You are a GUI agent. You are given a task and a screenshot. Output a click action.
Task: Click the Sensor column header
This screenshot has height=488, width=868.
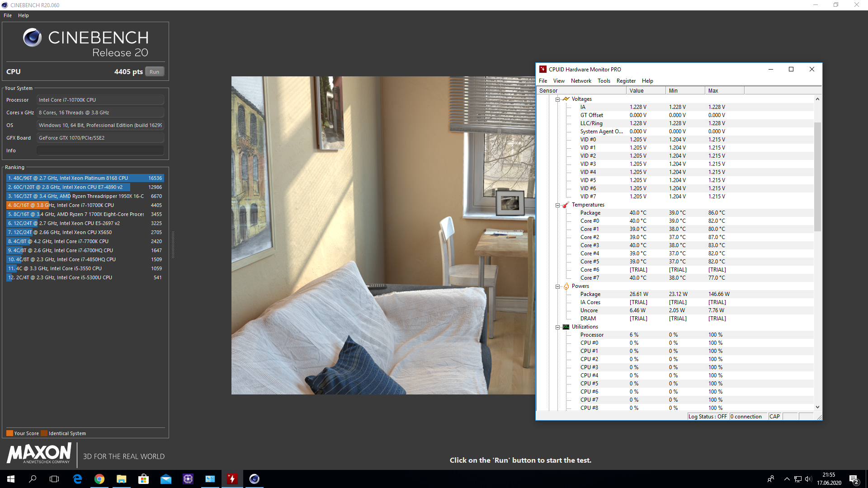click(x=581, y=91)
